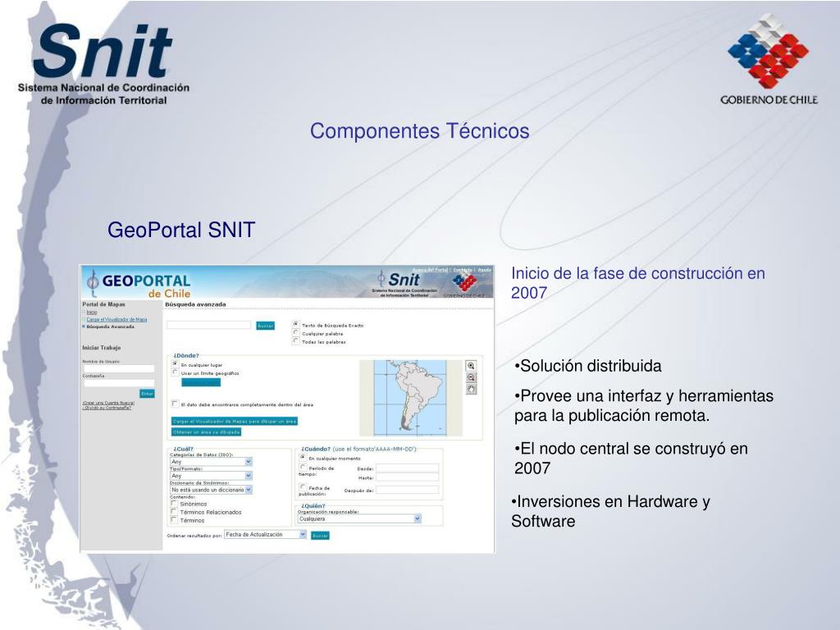Click the 'GeoPortal SNIT' heading

[x=181, y=230]
